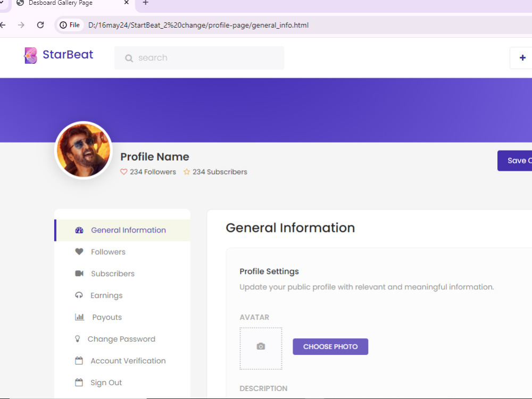
Task: Click the AVATAR label
Action: point(254,317)
